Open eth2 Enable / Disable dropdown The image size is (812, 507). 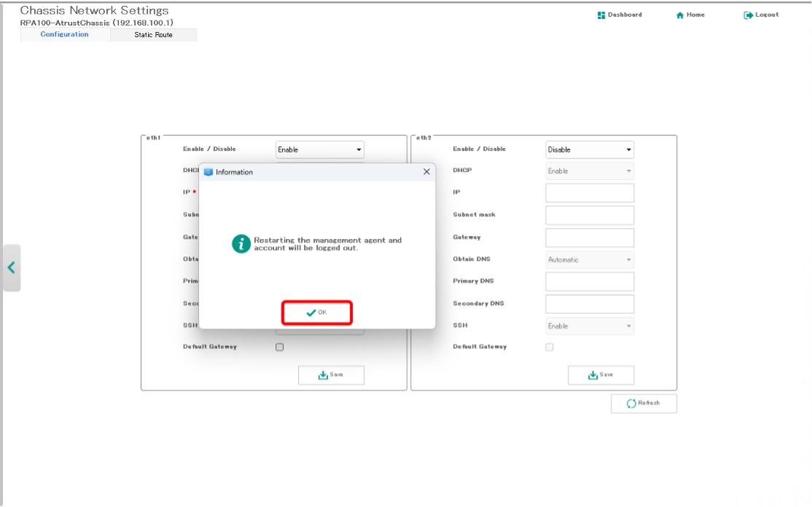[590, 150]
